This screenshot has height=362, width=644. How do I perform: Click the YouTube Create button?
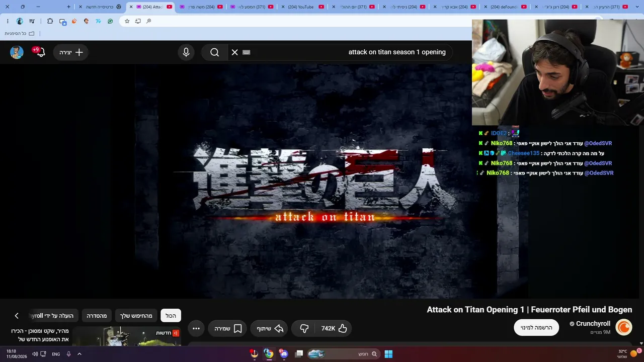point(71,52)
